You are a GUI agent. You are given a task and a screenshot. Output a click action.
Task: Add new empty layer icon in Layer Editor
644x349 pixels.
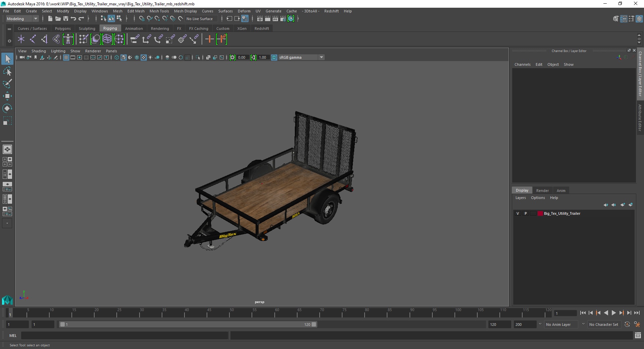pos(623,205)
